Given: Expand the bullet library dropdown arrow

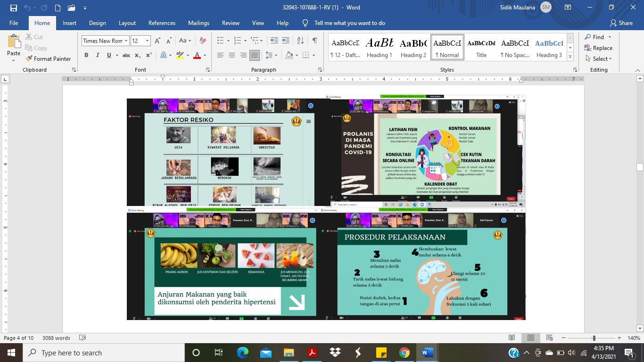Looking at the screenshot, I should pyautogui.click(x=229, y=41).
